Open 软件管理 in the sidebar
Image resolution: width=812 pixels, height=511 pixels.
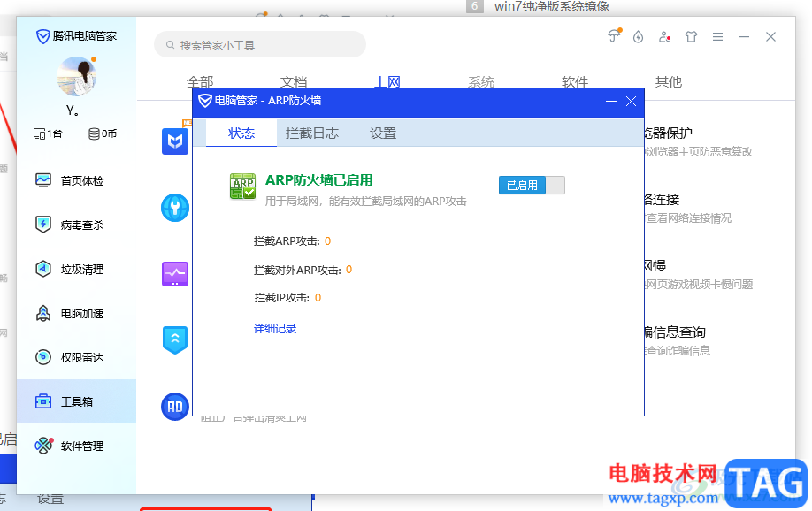(x=77, y=446)
